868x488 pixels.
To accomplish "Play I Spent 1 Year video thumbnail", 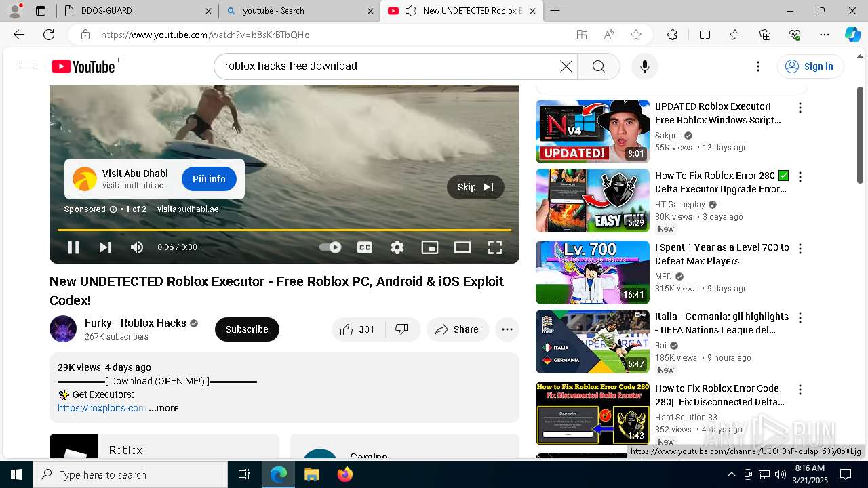I will point(593,272).
